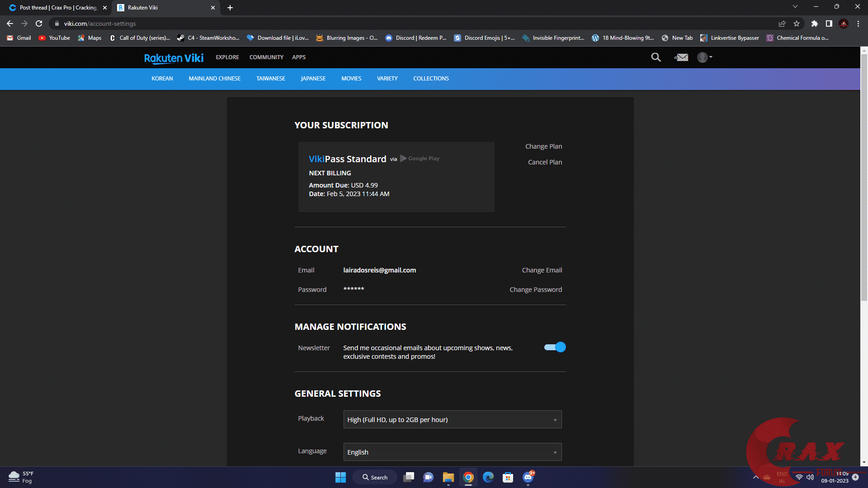868x488 pixels.
Task: Open the Language selection dropdown
Action: coord(452,452)
